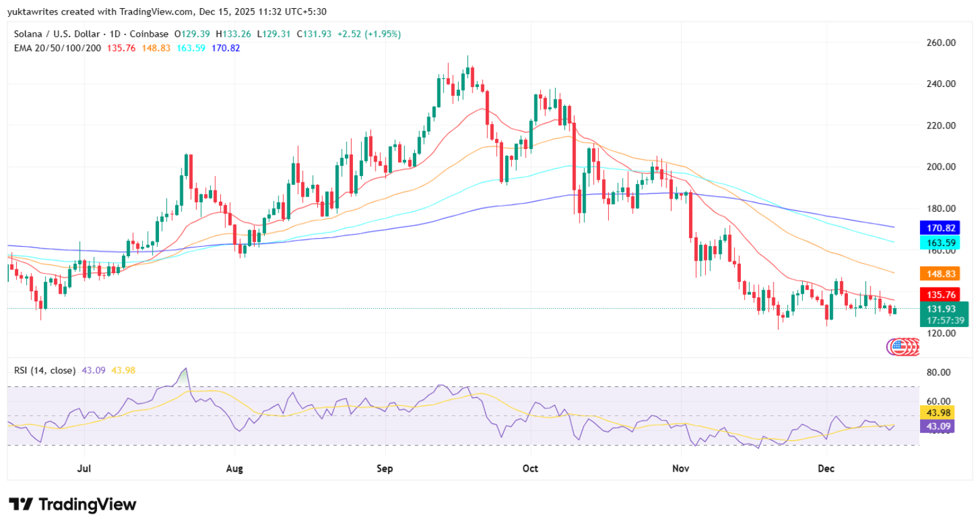Click the cyan 163.59 EMA axis label
Viewport: 980px width, 528px height.
[x=940, y=243]
